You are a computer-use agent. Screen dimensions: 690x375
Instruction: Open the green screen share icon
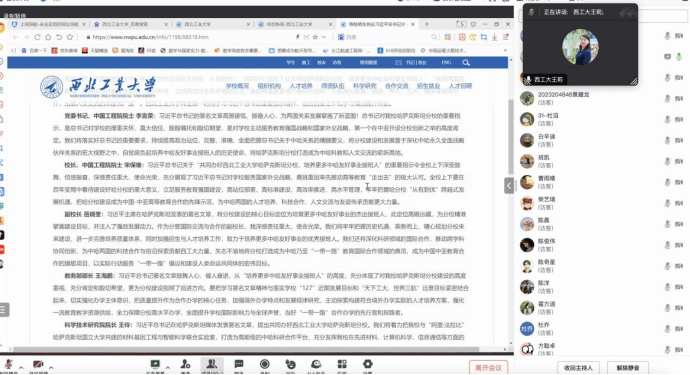tap(155, 364)
